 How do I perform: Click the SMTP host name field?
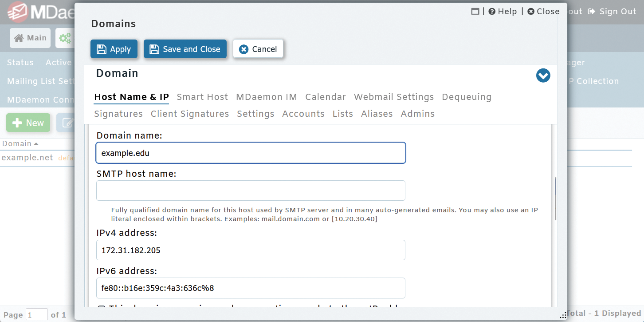(251, 191)
